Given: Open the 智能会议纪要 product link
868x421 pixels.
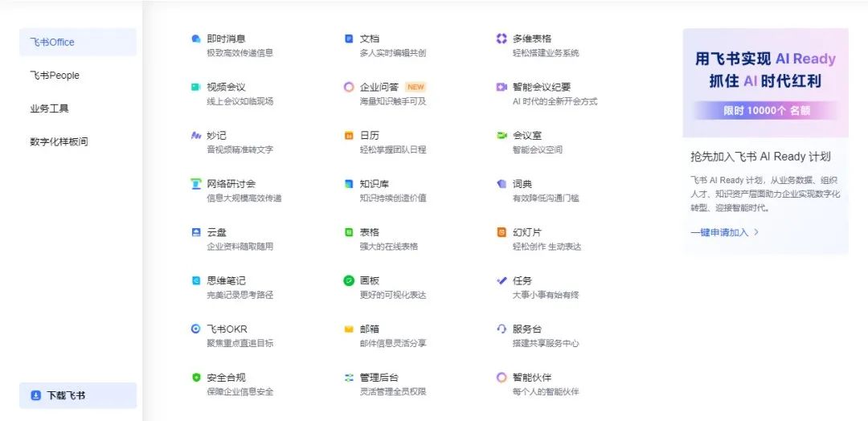Looking at the screenshot, I should click(541, 87).
